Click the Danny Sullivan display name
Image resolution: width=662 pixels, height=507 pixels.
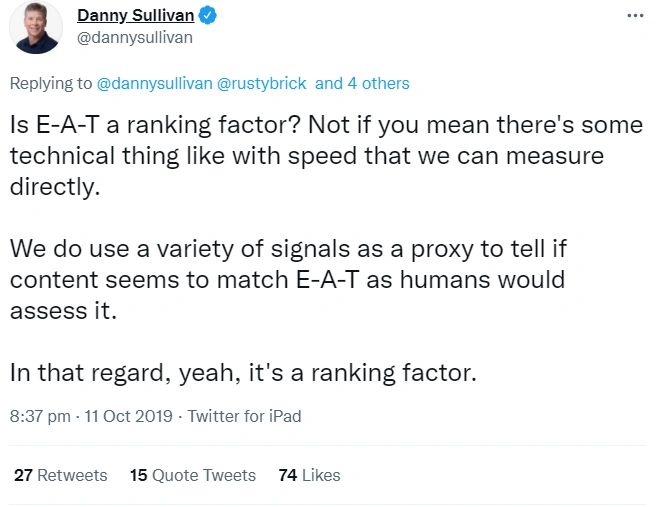[138, 17]
